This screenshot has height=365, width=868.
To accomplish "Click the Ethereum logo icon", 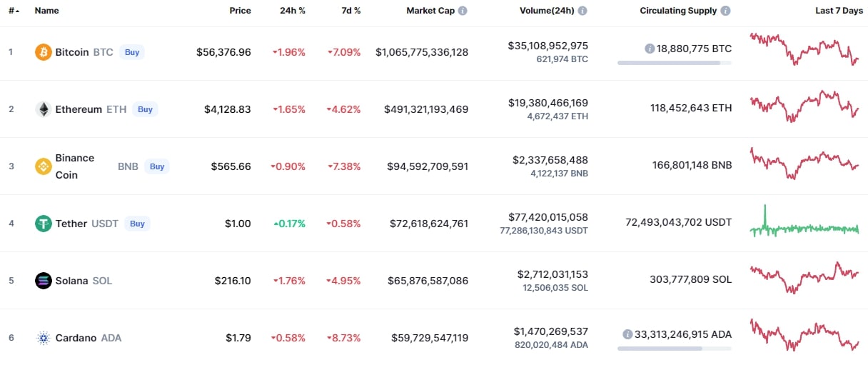I will pos(44,109).
